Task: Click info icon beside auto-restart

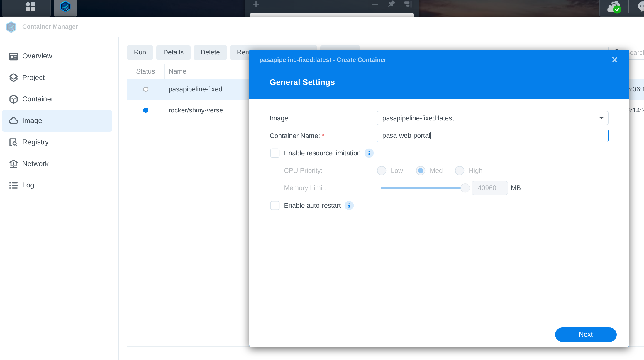Action: [349, 206]
